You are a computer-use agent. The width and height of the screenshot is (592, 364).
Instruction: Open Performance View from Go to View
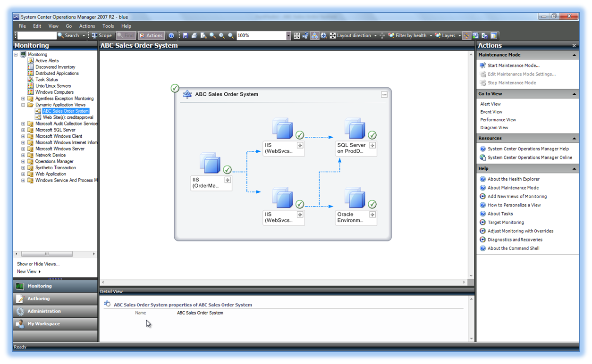(x=498, y=120)
